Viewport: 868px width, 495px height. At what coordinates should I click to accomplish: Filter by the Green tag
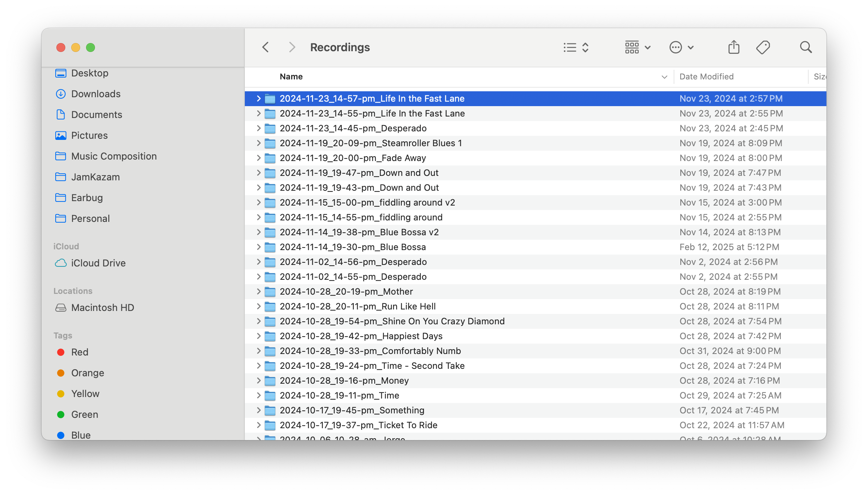(x=85, y=414)
